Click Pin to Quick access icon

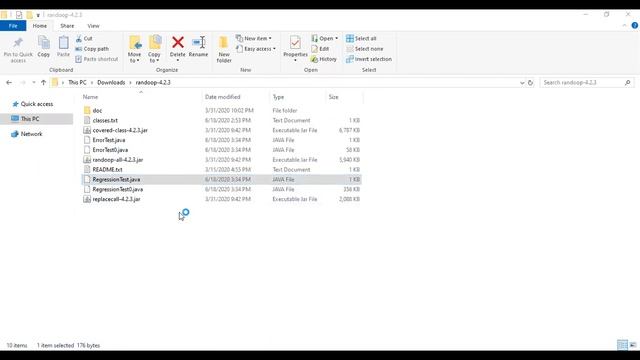click(18, 49)
